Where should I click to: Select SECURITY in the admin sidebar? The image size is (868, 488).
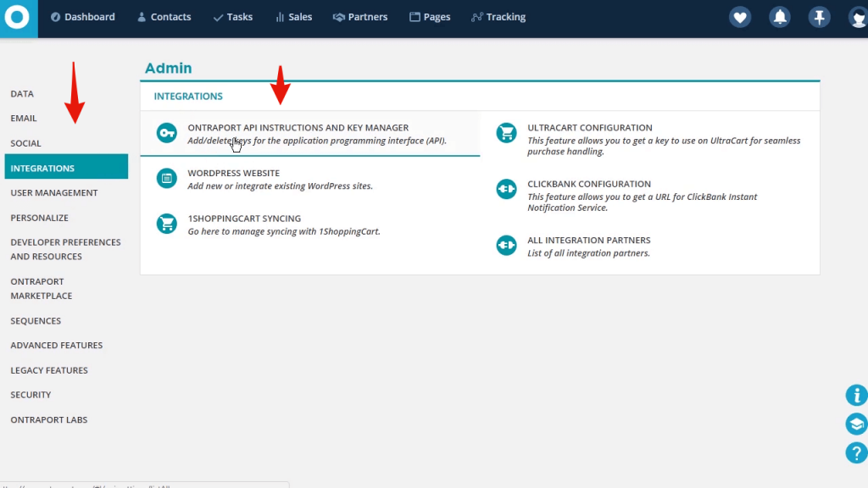(x=31, y=395)
